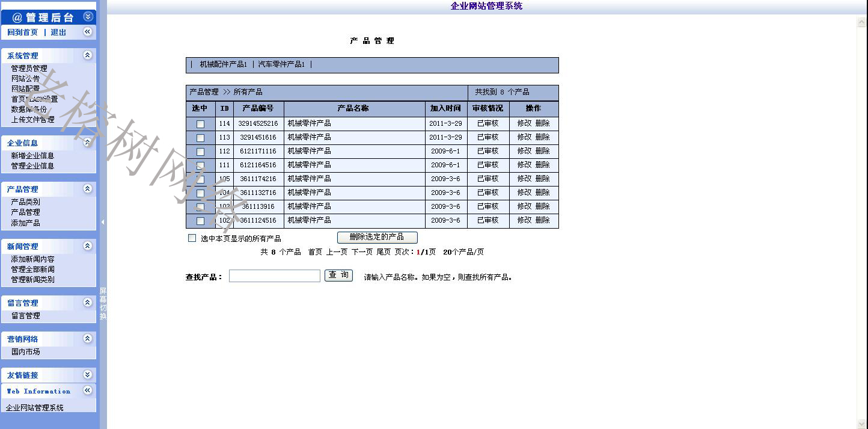The width and height of the screenshot is (868, 429).
Task: Click 修改 for product ID 114
Action: [524, 123]
